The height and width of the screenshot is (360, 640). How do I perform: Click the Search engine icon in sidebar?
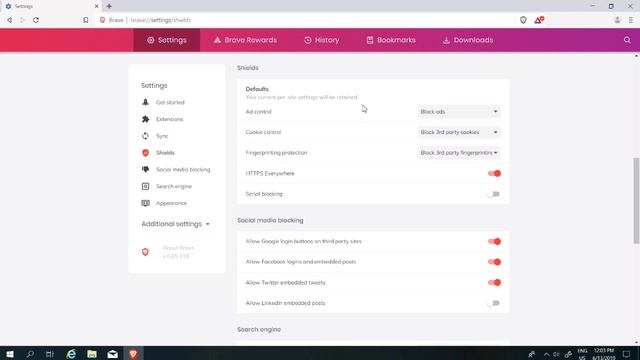point(145,186)
